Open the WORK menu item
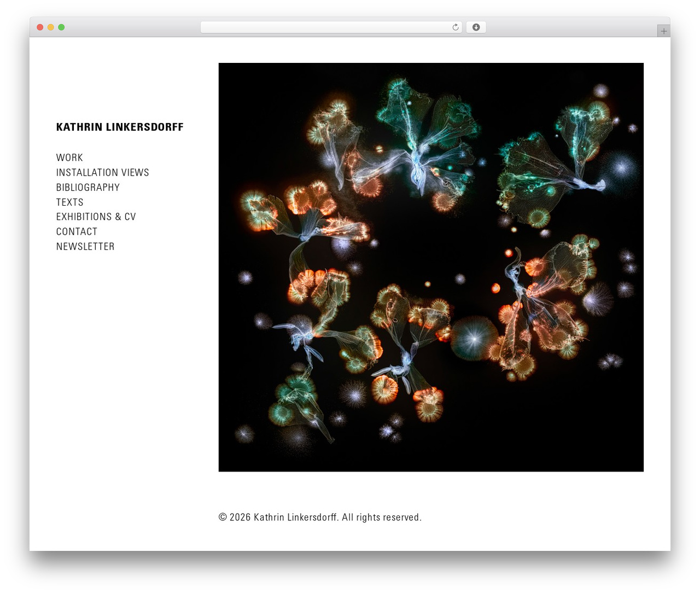Viewport: 700px width, 593px height. (69, 158)
